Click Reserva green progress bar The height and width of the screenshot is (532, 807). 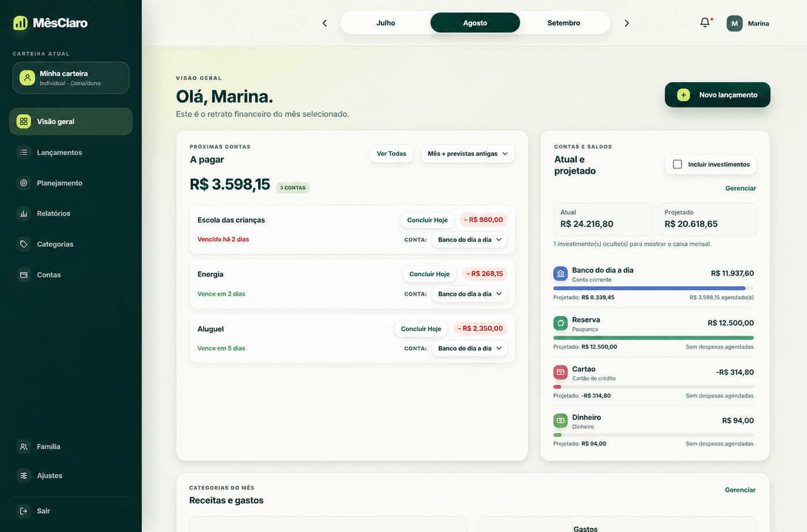(654, 338)
